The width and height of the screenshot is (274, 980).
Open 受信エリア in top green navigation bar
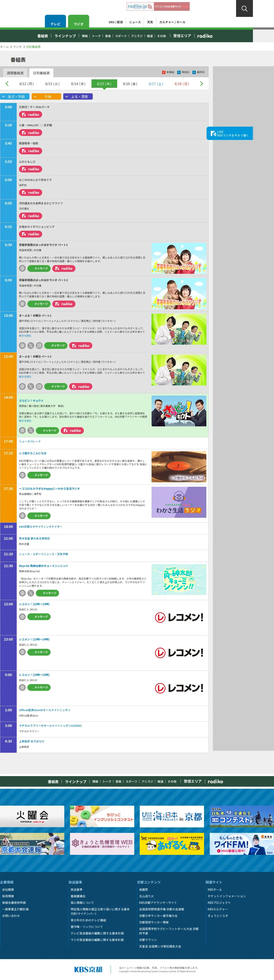182,36
